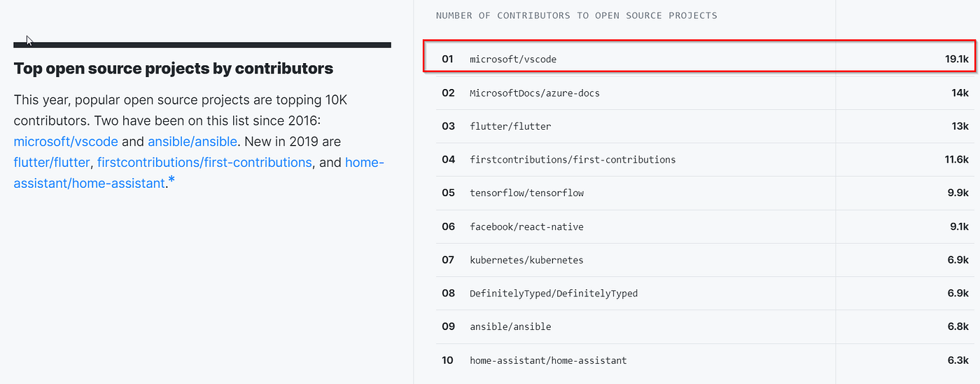Click the footnote asterisk after home-assistant
This screenshot has width=980, height=384.
click(171, 181)
